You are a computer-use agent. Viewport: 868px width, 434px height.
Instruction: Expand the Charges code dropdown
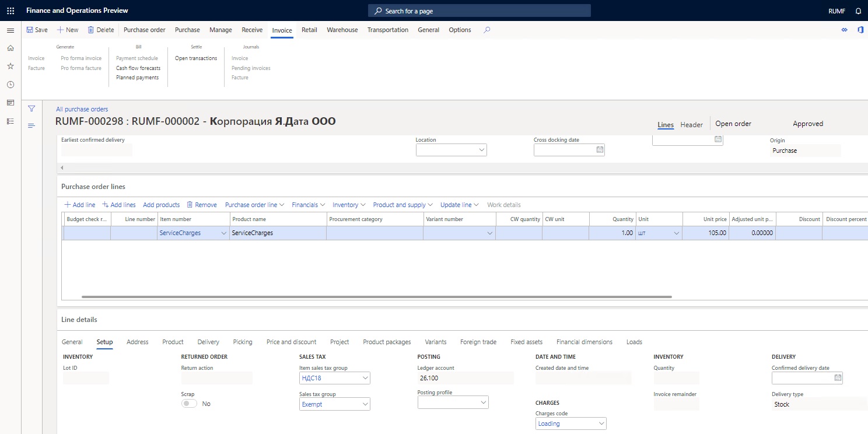click(601, 423)
